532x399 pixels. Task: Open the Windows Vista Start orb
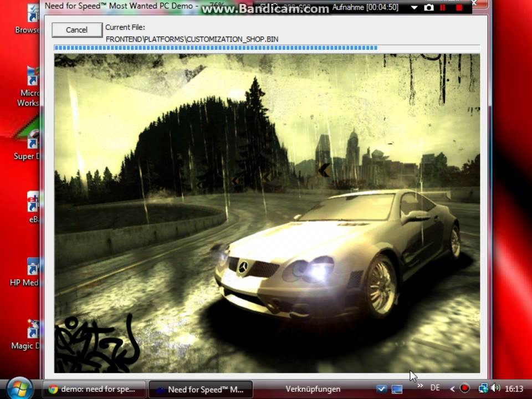[19, 388]
